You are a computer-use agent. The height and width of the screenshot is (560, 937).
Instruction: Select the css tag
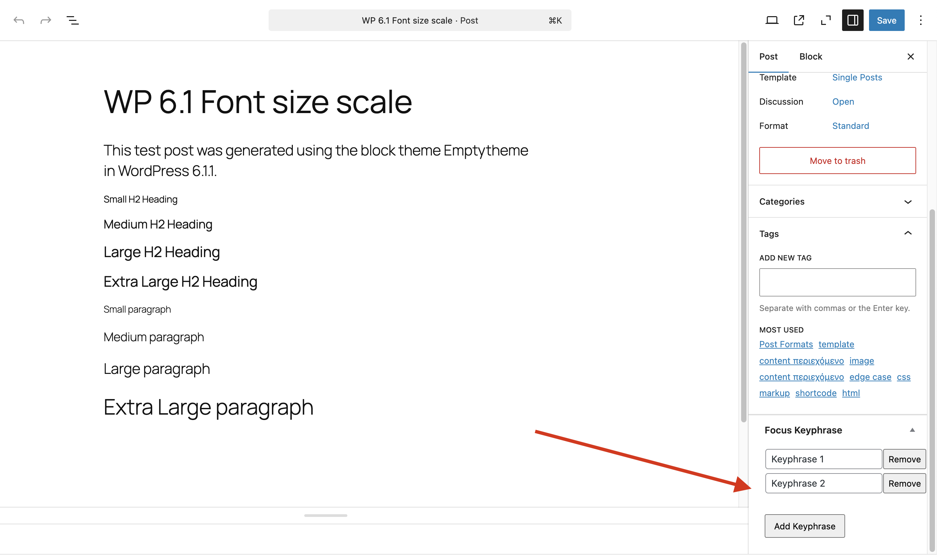[903, 377]
